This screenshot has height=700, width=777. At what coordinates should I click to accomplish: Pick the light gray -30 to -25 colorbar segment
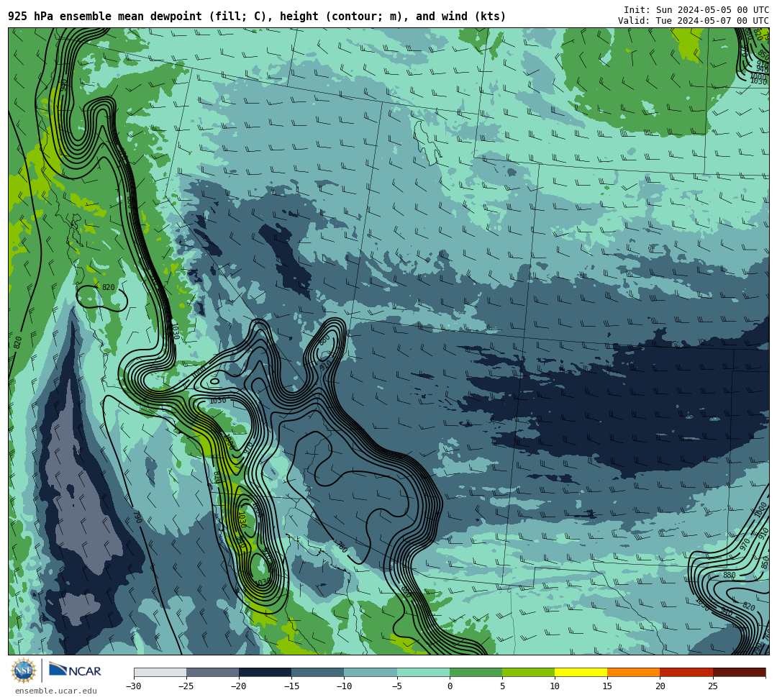point(160,672)
